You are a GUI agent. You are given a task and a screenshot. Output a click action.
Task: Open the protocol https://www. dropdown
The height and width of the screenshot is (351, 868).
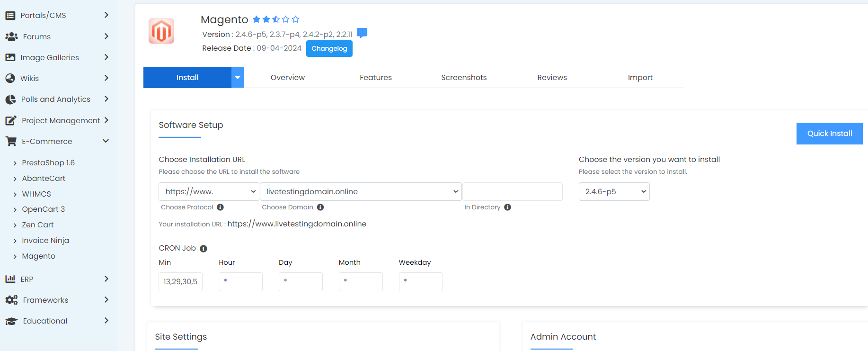point(209,191)
